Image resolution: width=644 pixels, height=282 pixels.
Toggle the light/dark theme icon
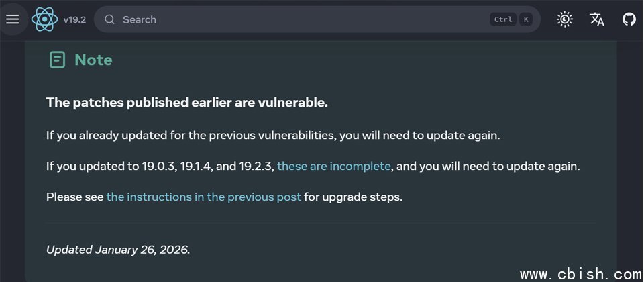(x=565, y=19)
